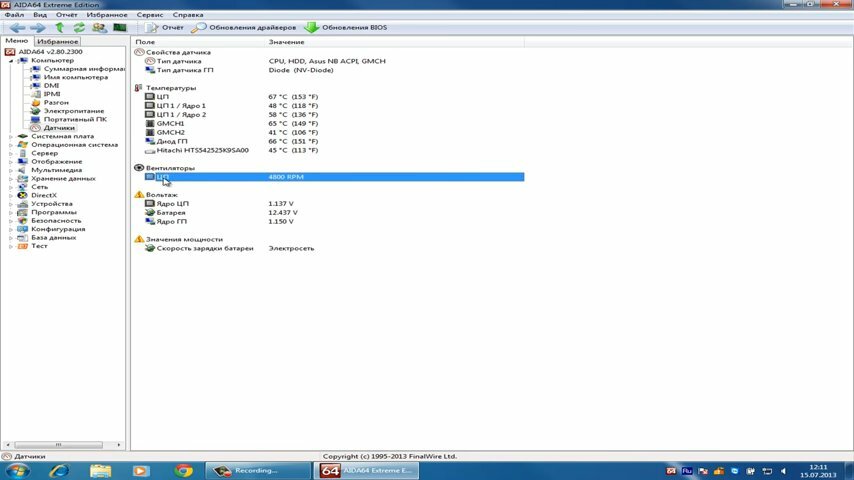854x480 pixels.
Task: Select ЦП 67 °C temperature row
Action: point(329,96)
